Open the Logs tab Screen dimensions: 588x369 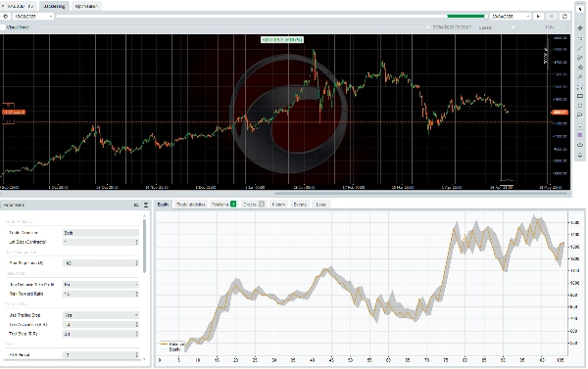(x=320, y=205)
